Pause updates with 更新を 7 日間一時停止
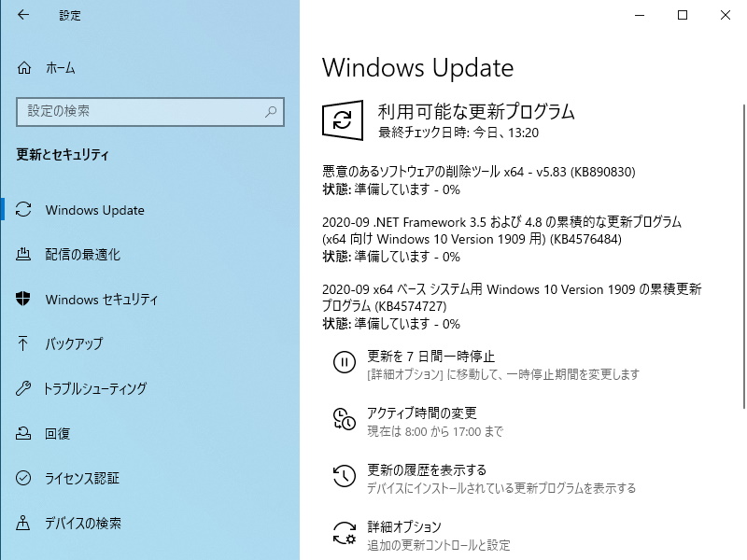 (x=430, y=356)
